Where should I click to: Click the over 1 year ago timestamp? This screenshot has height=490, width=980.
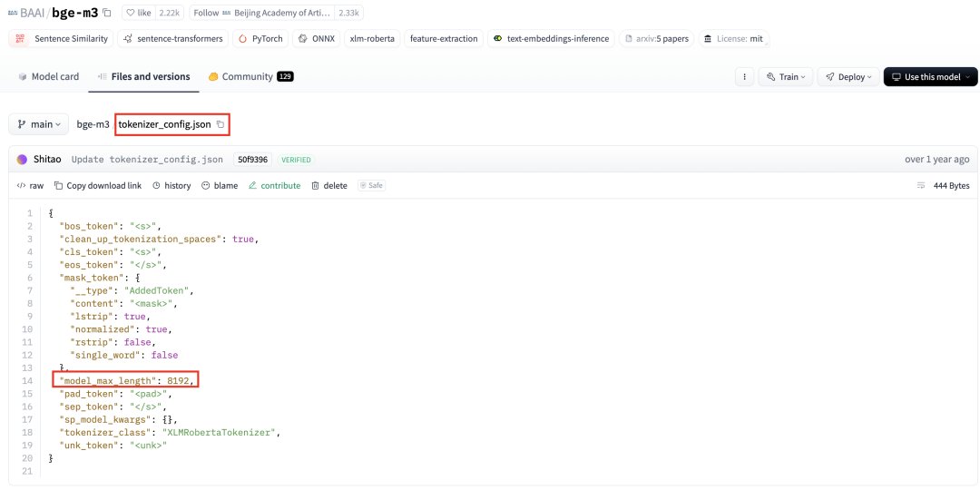[936, 160]
